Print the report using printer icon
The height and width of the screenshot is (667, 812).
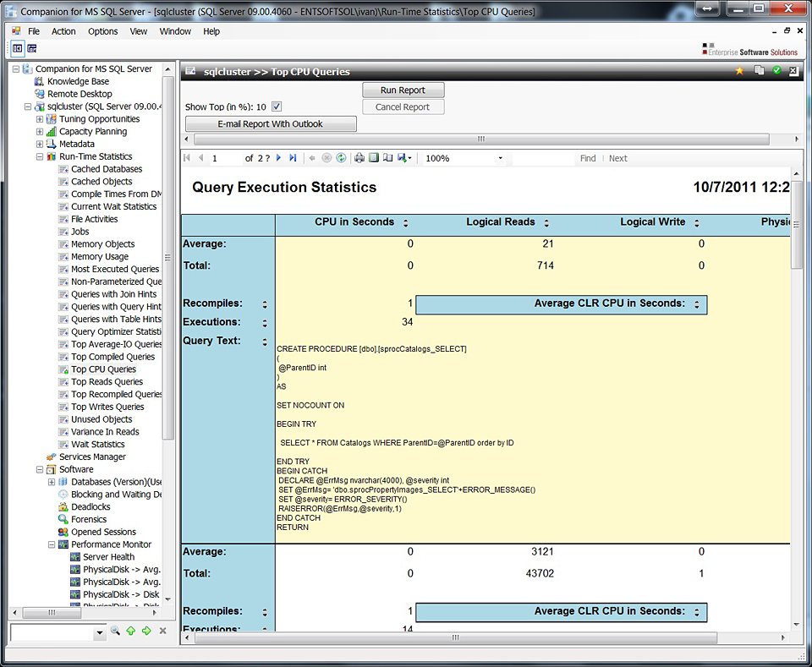[x=359, y=158]
